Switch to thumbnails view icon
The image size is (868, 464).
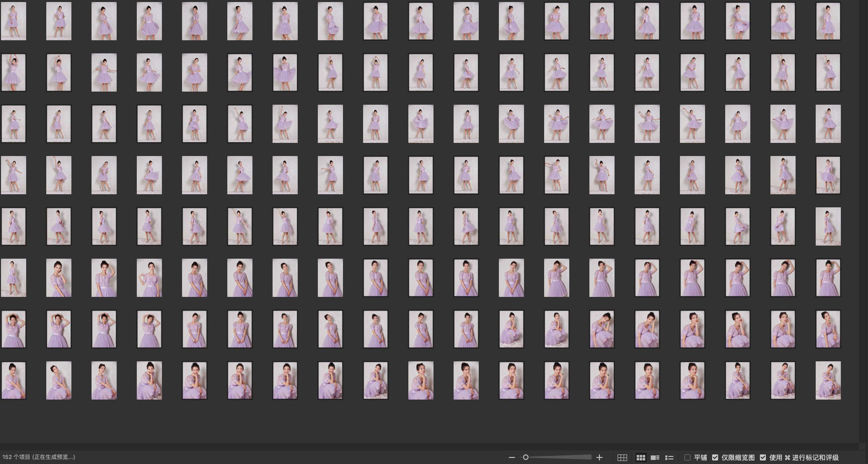pyautogui.click(x=641, y=457)
